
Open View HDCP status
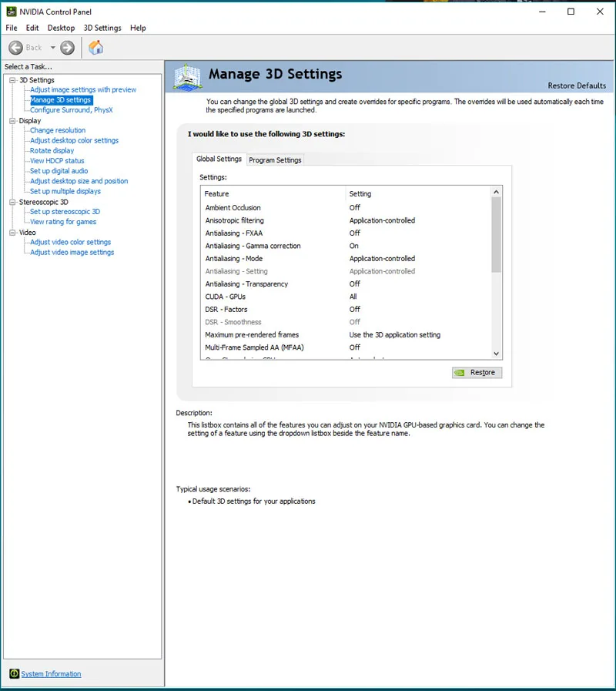[57, 161]
